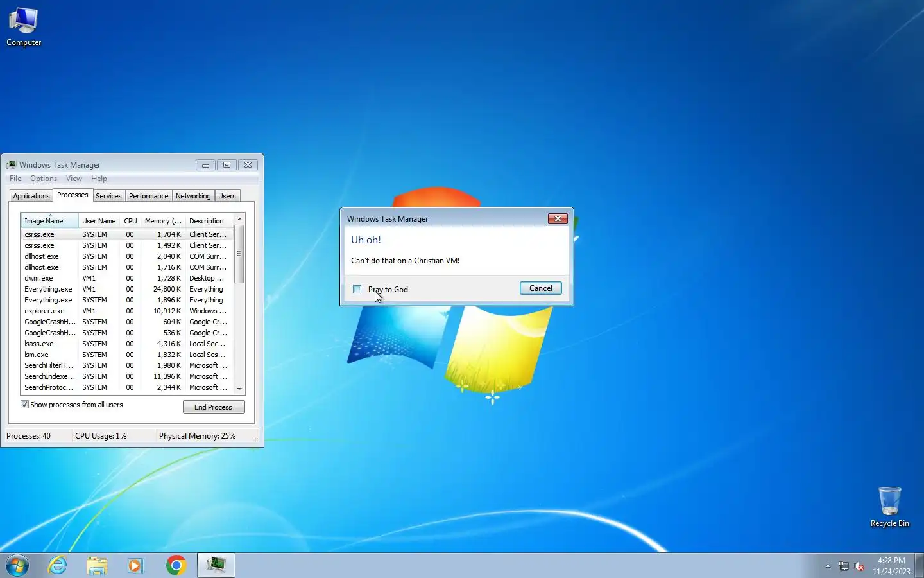Click the End Process button

tap(214, 407)
